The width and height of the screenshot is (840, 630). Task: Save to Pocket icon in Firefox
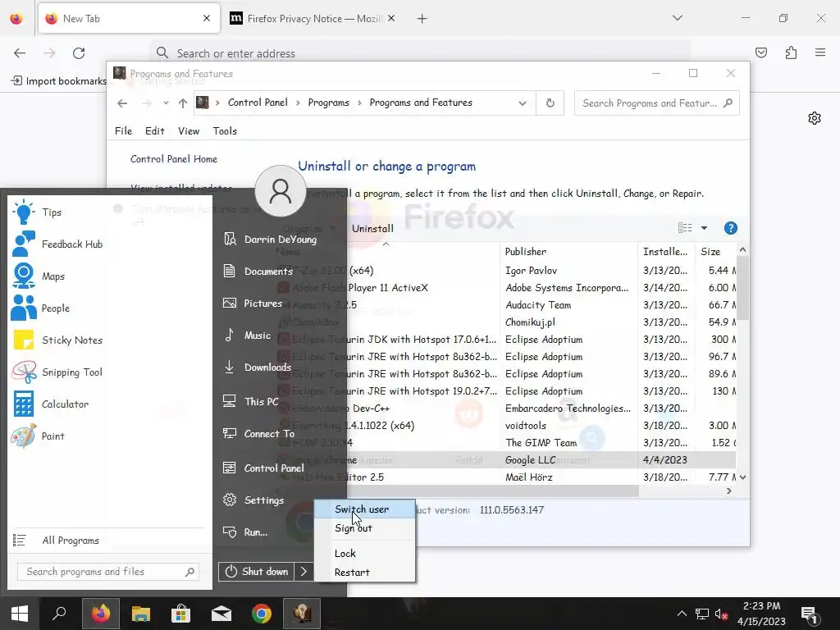pos(760,52)
